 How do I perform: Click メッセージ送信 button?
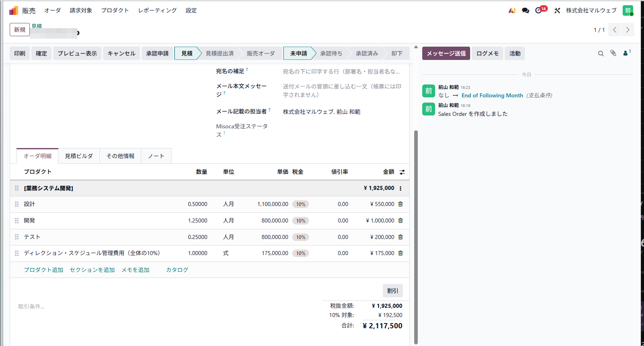[446, 54]
